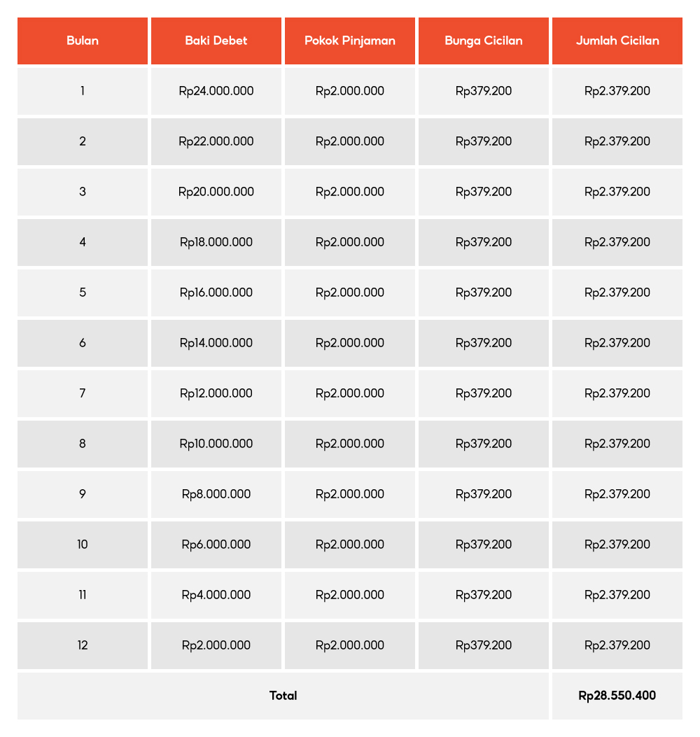Click the Bulan column header

pos(83,41)
